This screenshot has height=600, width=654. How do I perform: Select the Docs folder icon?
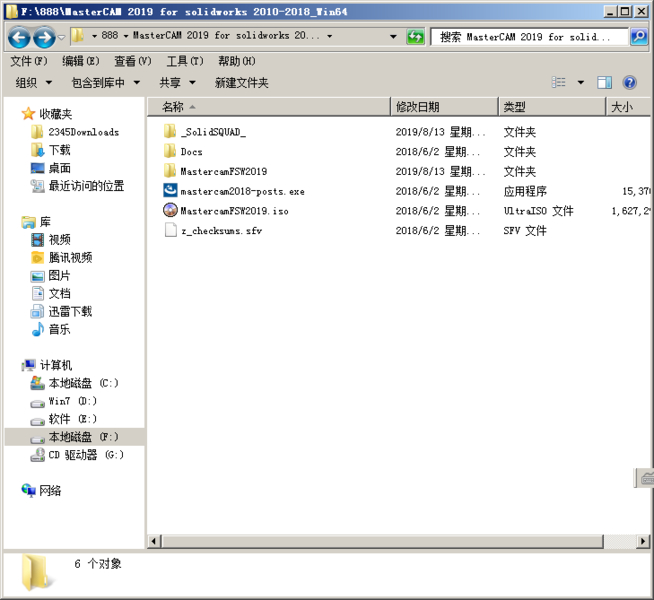pos(170,151)
